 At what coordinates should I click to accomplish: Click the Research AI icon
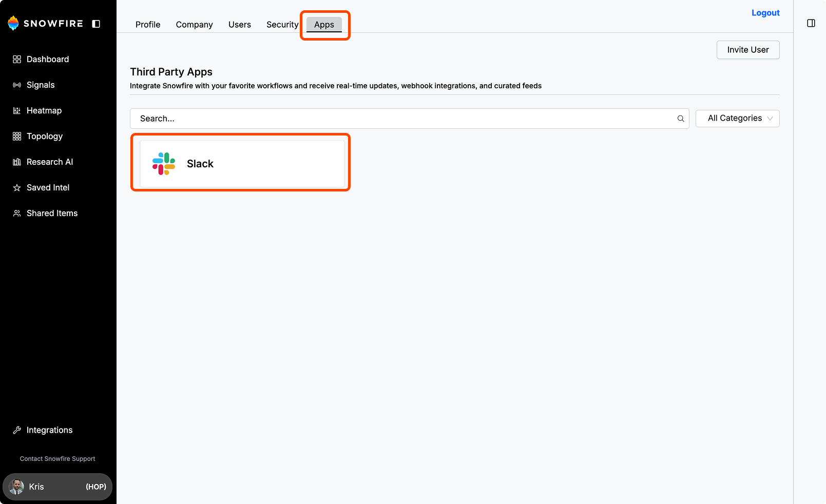tap(17, 162)
